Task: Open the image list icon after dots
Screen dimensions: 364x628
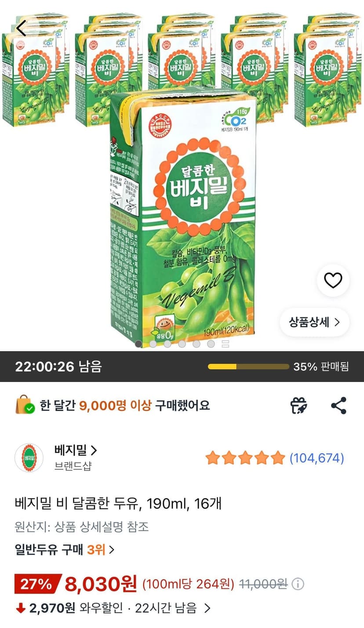Action: (226, 344)
